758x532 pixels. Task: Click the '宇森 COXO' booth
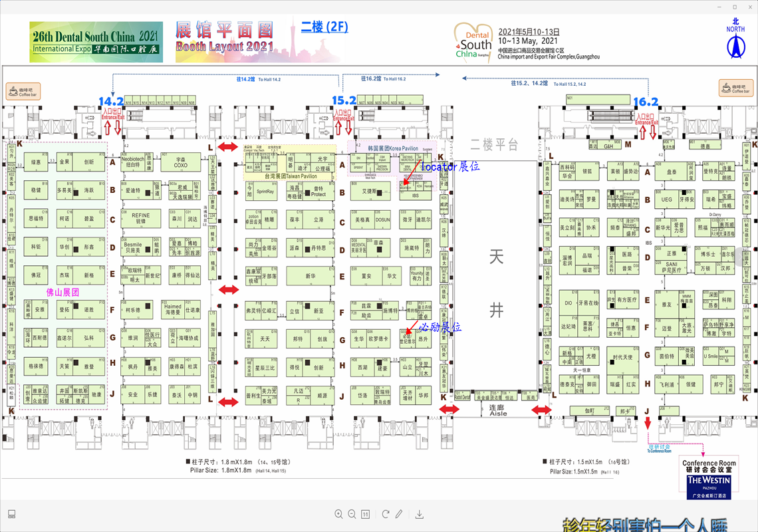point(180,162)
